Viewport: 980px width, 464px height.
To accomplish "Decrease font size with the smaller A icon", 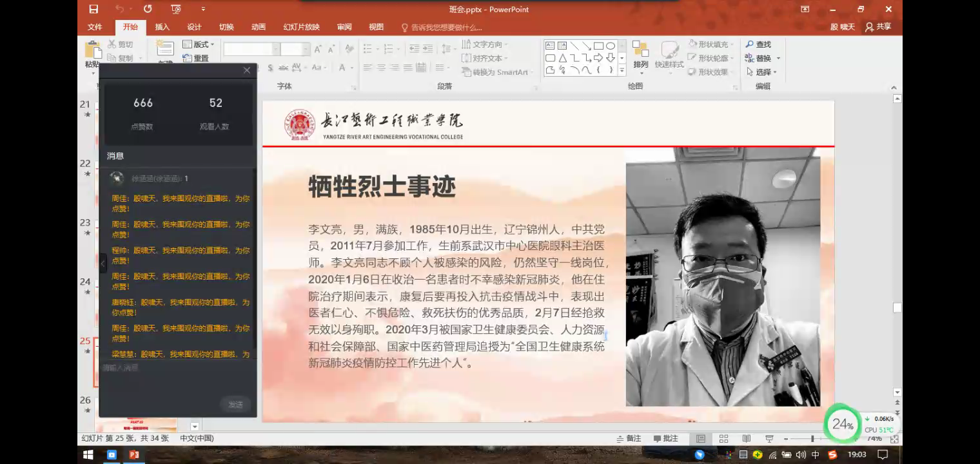I will click(x=331, y=50).
